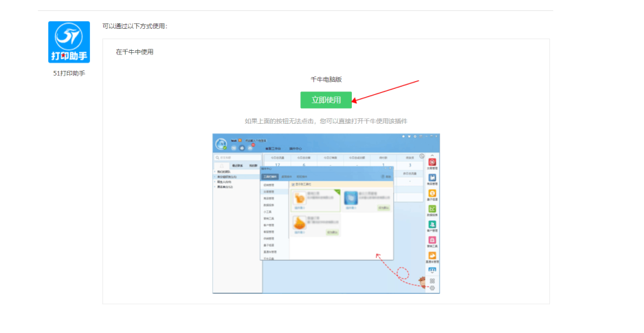The width and height of the screenshot is (644, 333).
Task: Select the 工具栏插件 tab in the plugin window
Action: pos(269,177)
